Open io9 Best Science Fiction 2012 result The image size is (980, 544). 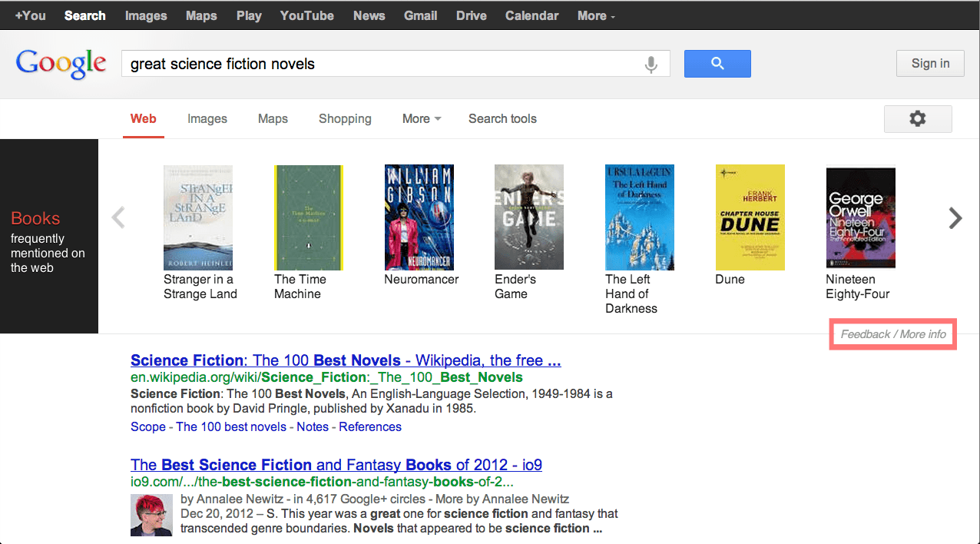click(336, 465)
